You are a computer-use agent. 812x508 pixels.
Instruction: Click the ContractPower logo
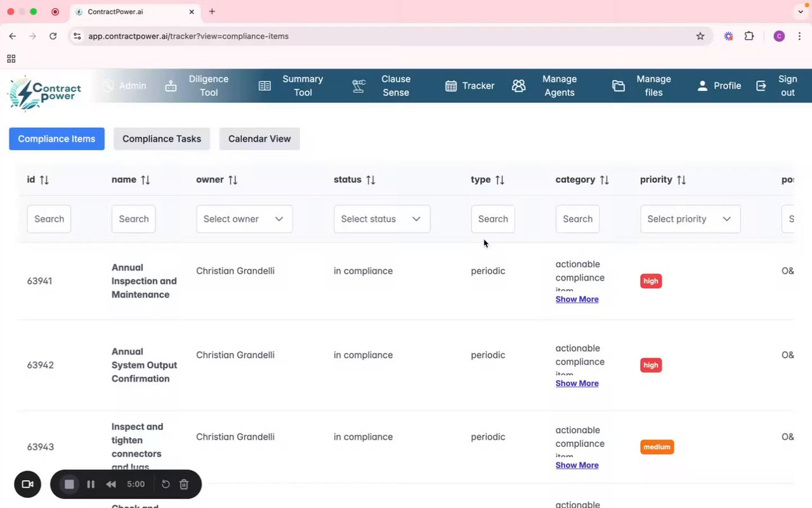(45, 93)
